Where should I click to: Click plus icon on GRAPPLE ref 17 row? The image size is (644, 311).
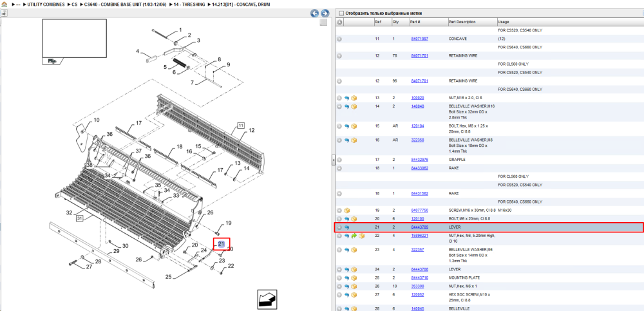[339, 160]
